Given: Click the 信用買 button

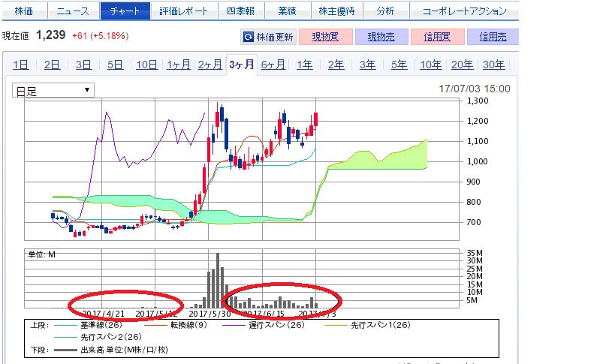Looking at the screenshot, I should point(437,37).
